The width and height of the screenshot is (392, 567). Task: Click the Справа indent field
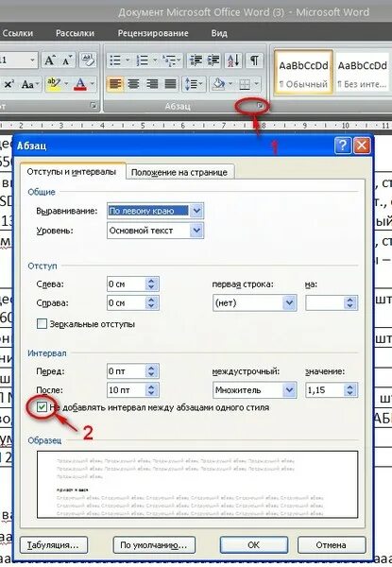[126, 303]
